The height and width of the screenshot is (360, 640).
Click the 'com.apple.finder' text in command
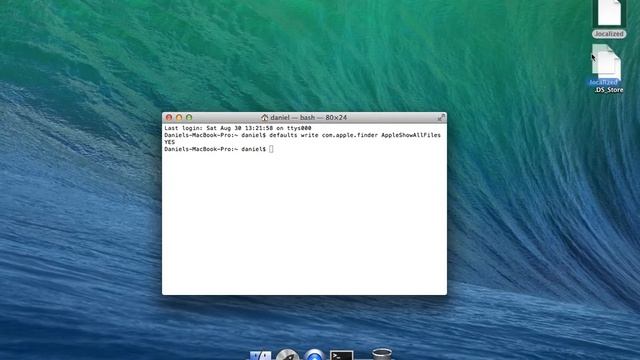pos(350,135)
